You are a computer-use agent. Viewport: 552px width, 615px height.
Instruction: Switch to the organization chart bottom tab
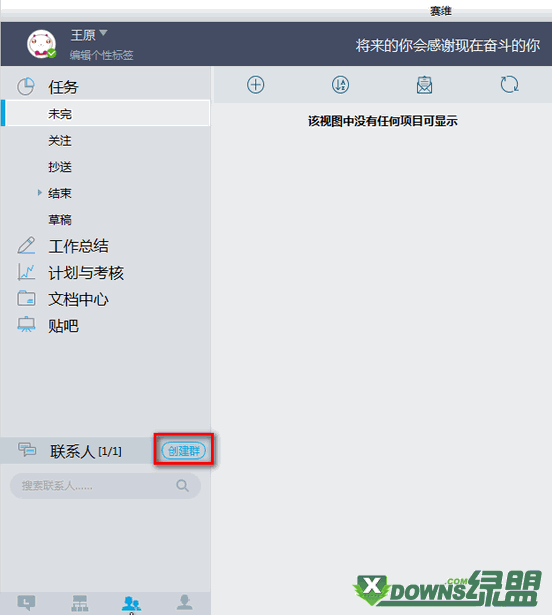tap(80, 603)
